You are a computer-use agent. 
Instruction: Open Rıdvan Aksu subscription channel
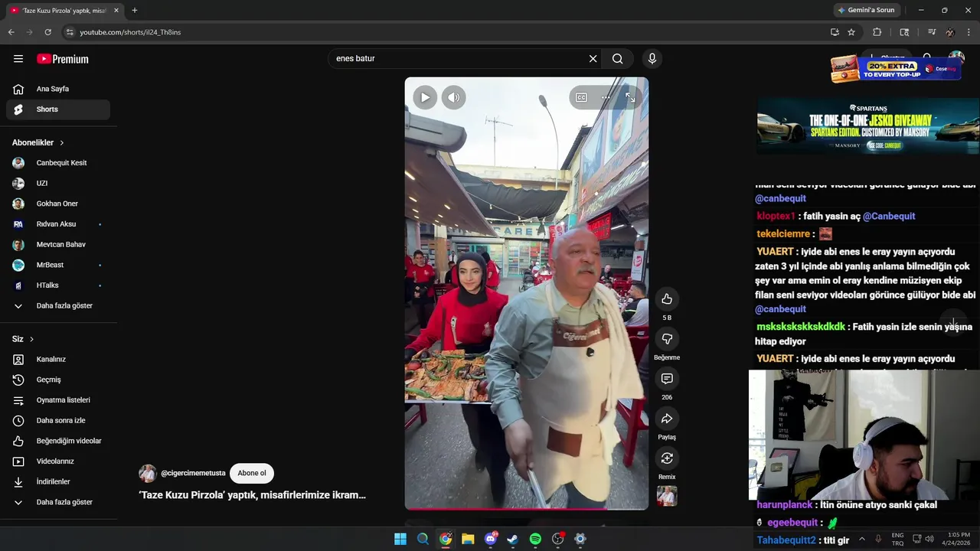point(58,224)
